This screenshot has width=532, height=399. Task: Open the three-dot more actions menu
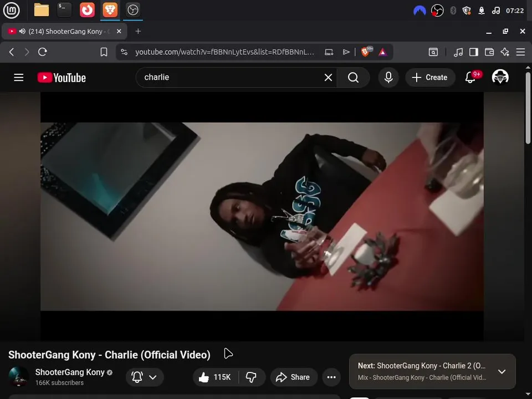[331, 377]
